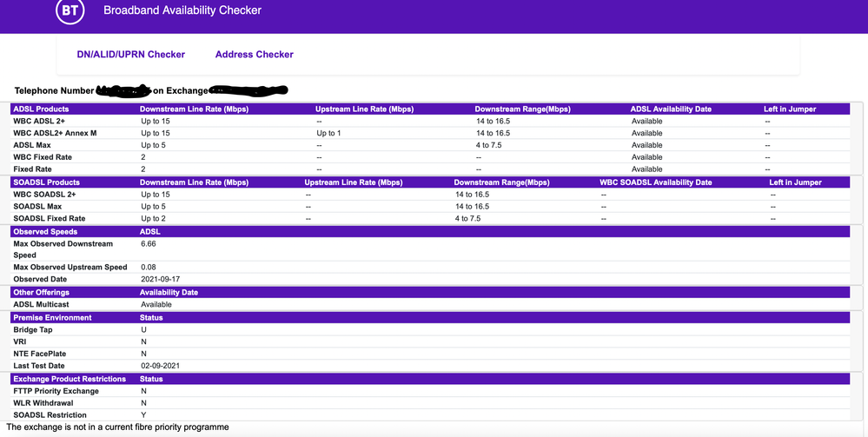Open the DN/ALID/UPRN Checker tab
868x437 pixels.
coord(130,54)
